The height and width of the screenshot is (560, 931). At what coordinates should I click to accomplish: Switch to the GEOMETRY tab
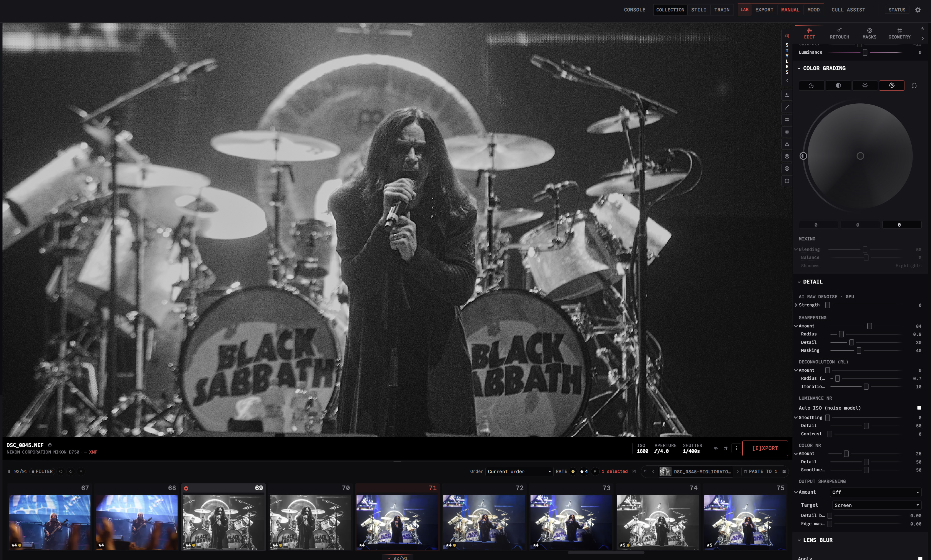coord(899,33)
